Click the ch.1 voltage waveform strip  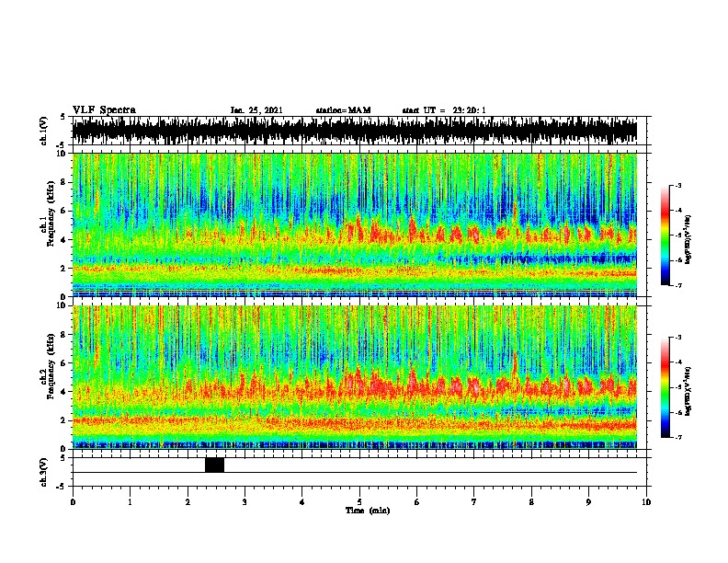pyautogui.click(x=355, y=131)
